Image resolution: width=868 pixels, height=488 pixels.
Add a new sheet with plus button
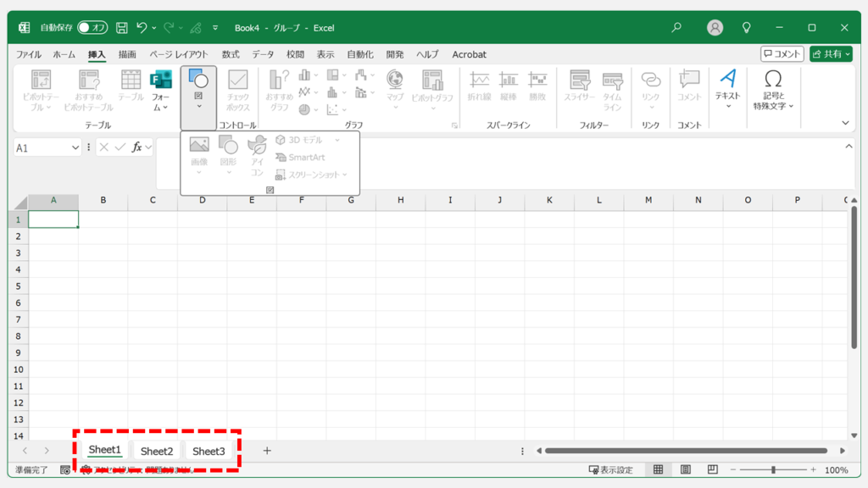(267, 451)
